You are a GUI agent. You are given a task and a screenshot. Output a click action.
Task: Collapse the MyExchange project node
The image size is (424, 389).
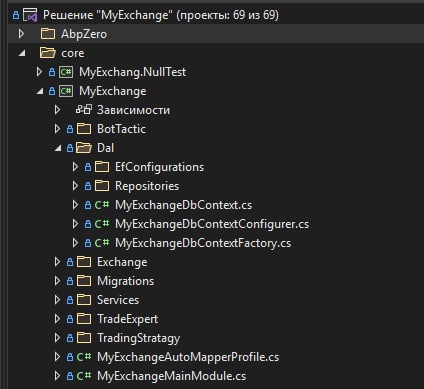coord(40,91)
